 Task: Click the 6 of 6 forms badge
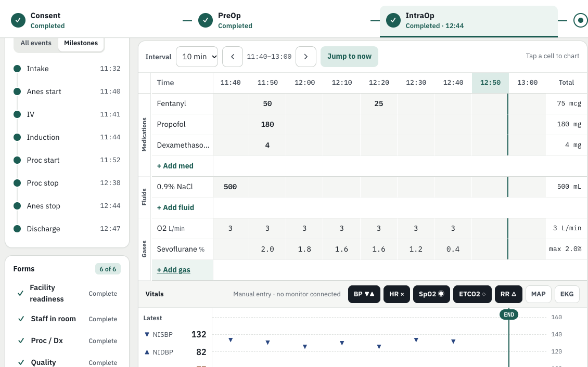[108, 269]
